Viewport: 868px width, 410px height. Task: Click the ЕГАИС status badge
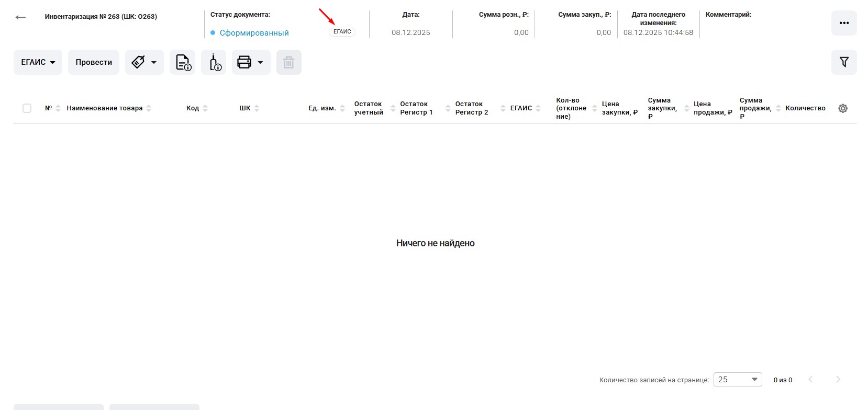[342, 32]
